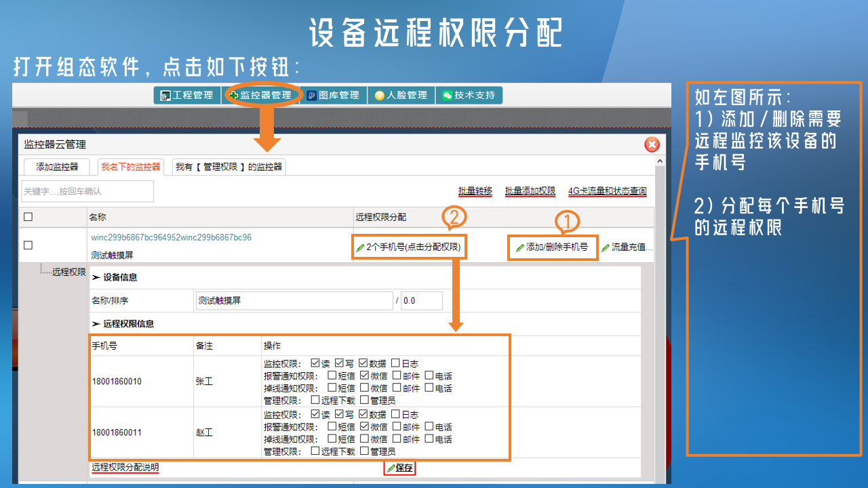
Task: Switch to 我有【管理权限】的监控器 tab
Action: point(229,167)
